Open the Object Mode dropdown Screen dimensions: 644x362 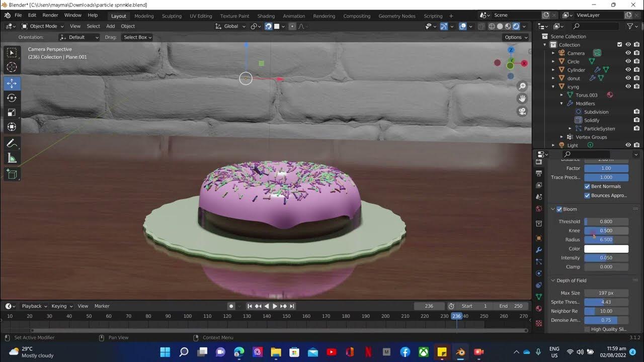click(43, 26)
